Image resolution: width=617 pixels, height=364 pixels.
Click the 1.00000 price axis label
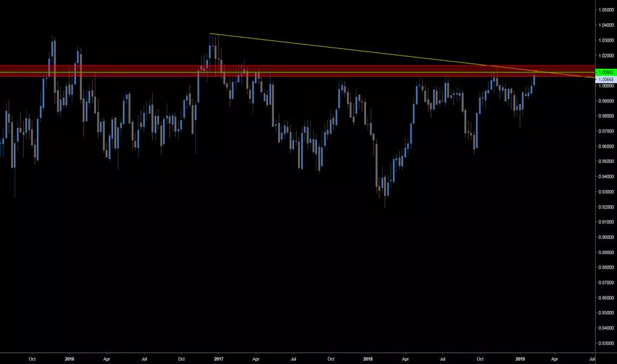tap(606, 86)
